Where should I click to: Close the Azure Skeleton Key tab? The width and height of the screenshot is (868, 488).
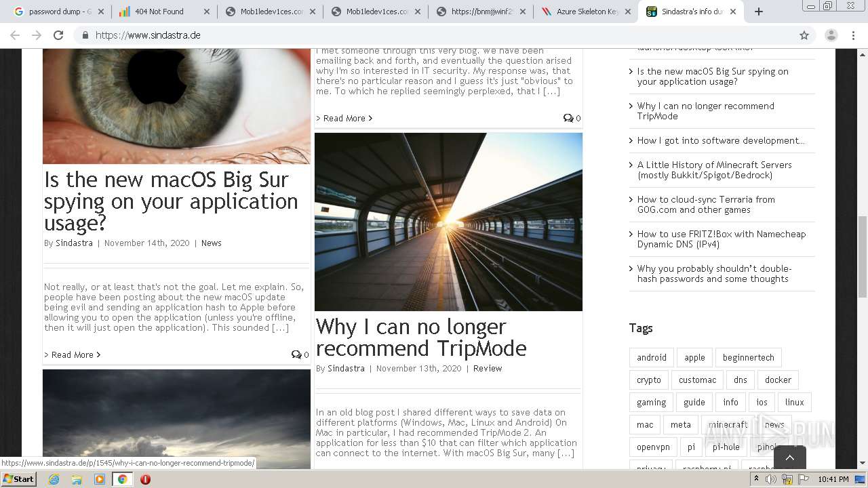(628, 12)
